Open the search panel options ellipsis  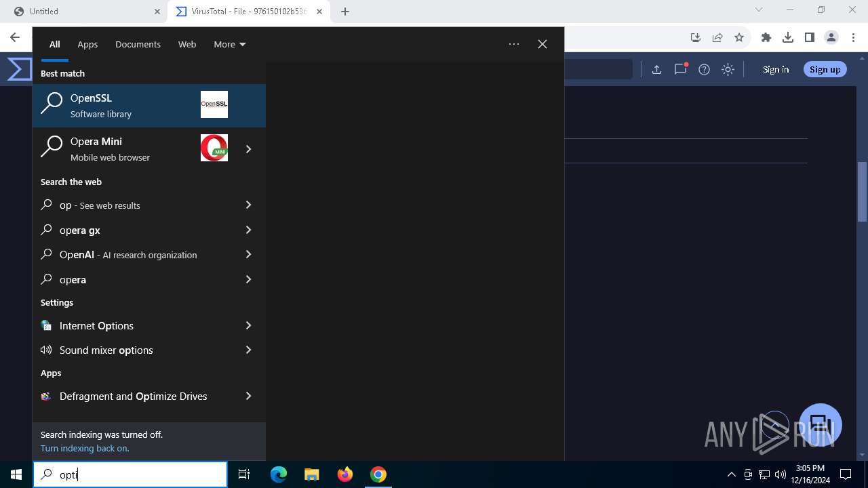(514, 44)
